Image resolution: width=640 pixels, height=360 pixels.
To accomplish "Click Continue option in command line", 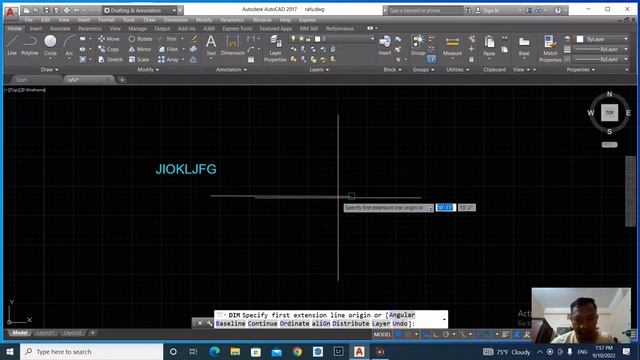I will (262, 323).
